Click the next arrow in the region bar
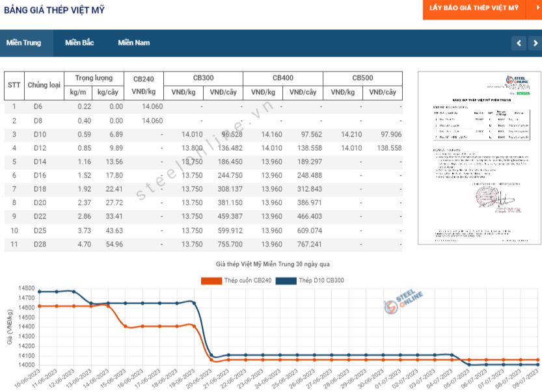Screen dimensions: 542x392 pyautogui.click(x=535, y=43)
